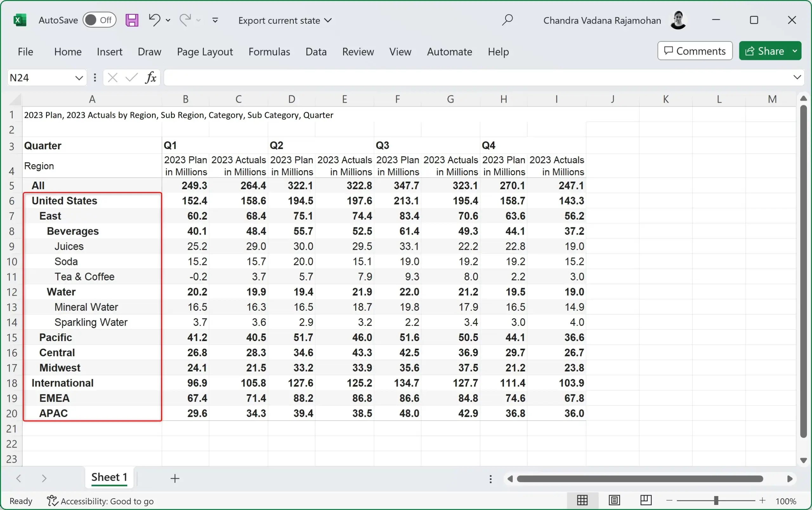The height and width of the screenshot is (510, 812).
Task: Click the Cancel (X) icon in formula bar
Action: 112,78
